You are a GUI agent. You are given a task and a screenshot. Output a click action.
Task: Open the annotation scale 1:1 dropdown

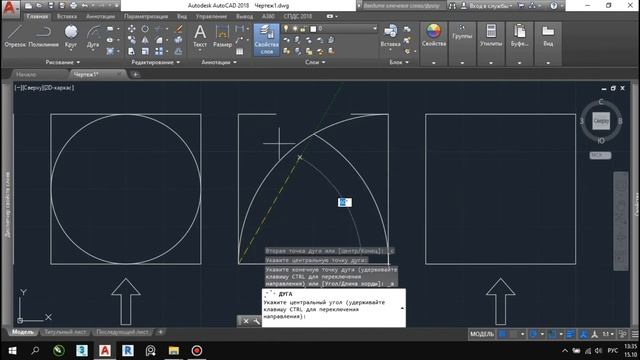click(608, 334)
